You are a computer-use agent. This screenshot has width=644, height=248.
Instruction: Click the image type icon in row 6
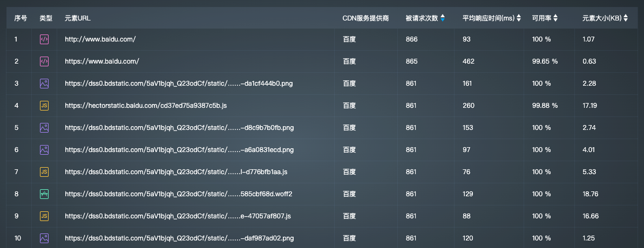(x=44, y=150)
